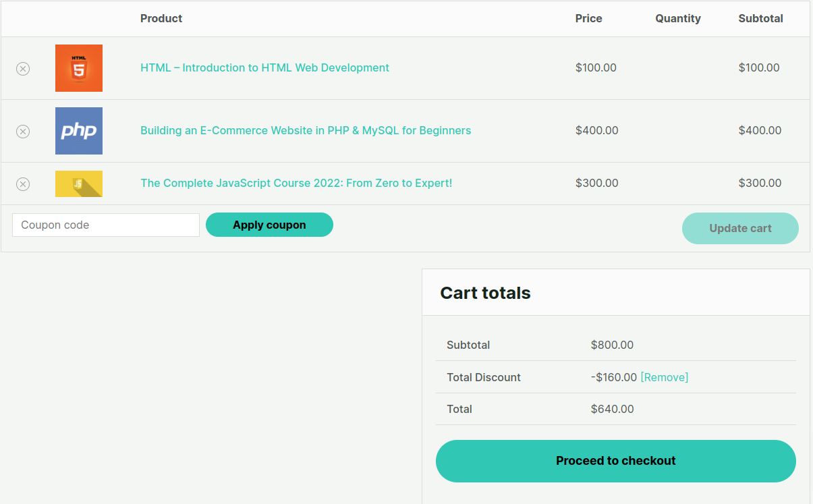Click the Apply coupon button
Image resolution: width=813 pixels, height=504 pixels.
[x=269, y=225]
